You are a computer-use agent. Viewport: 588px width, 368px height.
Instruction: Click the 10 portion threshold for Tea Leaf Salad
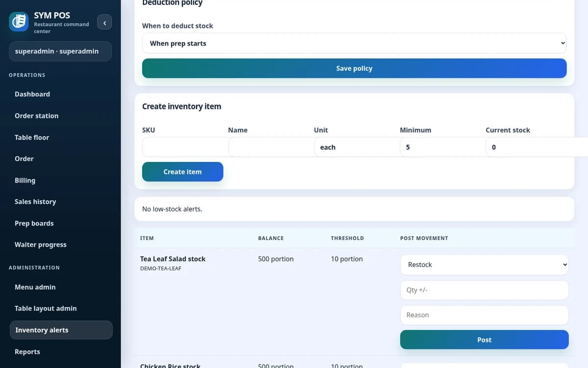(347, 259)
